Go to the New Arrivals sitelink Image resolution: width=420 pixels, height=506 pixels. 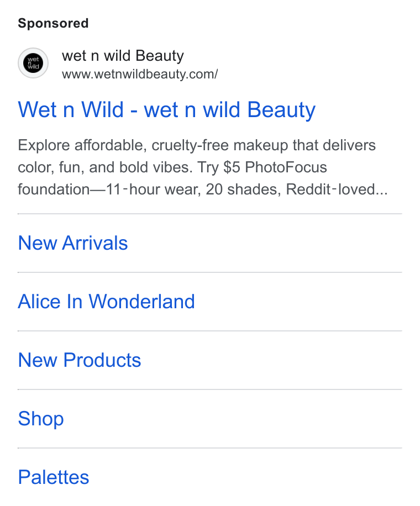point(73,243)
